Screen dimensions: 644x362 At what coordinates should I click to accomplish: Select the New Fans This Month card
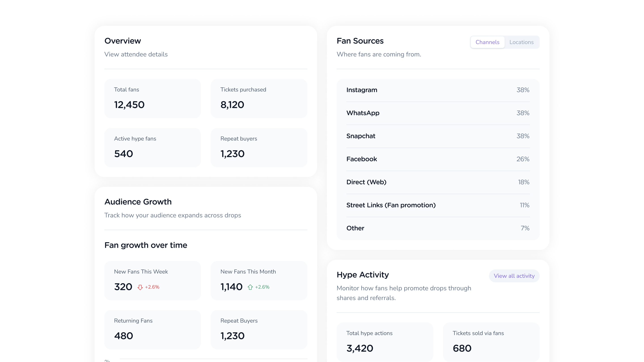pyautogui.click(x=259, y=281)
